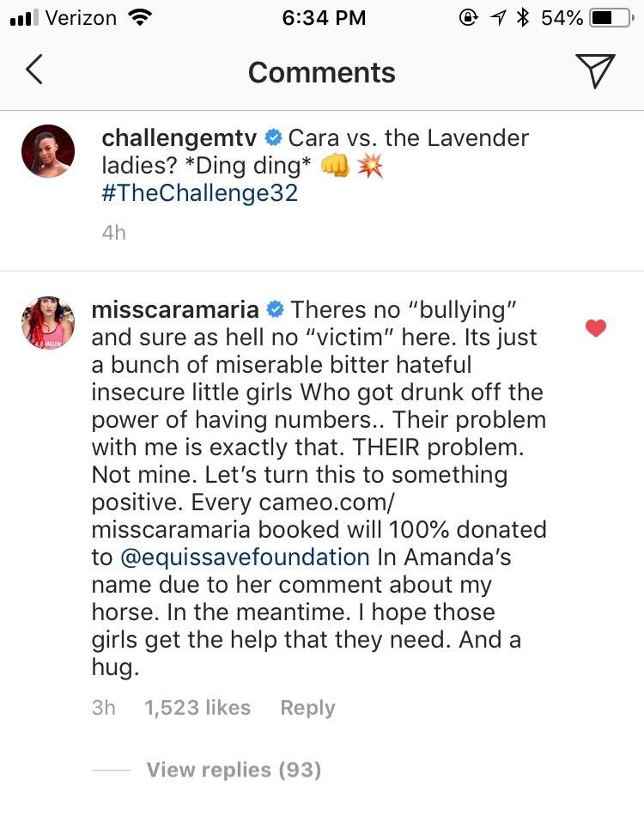Tap the back arrow icon
Image resolution: width=644 pixels, height=816 pixels.
(34, 71)
